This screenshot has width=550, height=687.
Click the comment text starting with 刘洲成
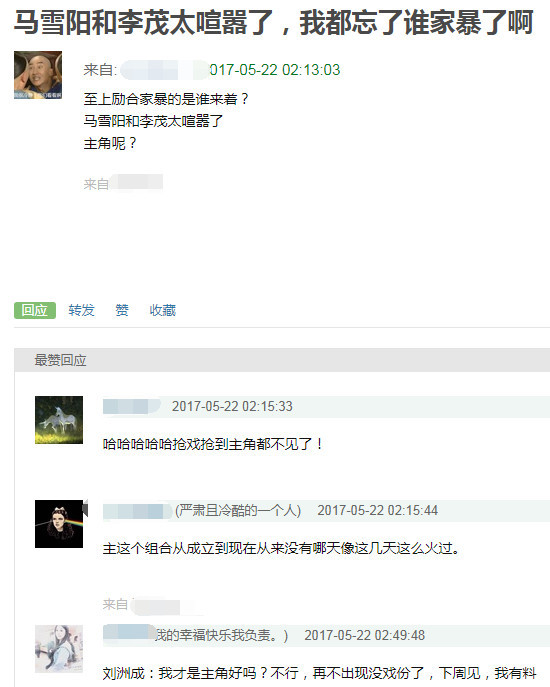point(319,673)
